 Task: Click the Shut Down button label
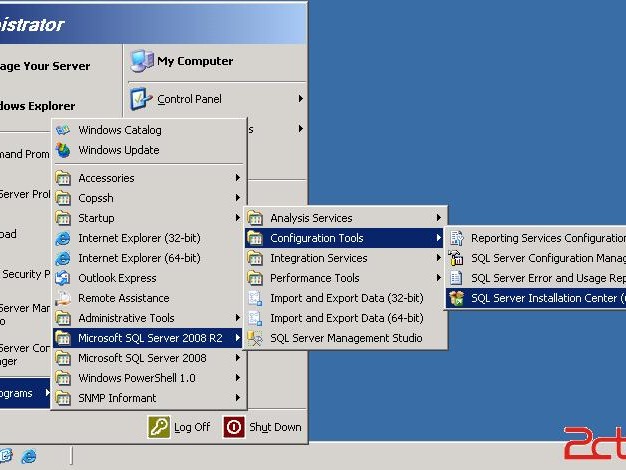pos(275,427)
